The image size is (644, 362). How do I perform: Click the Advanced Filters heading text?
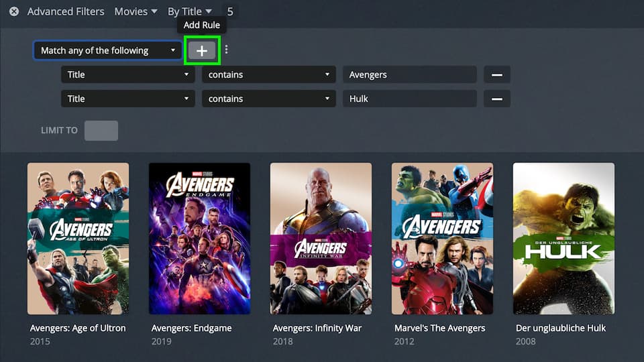click(x=66, y=11)
